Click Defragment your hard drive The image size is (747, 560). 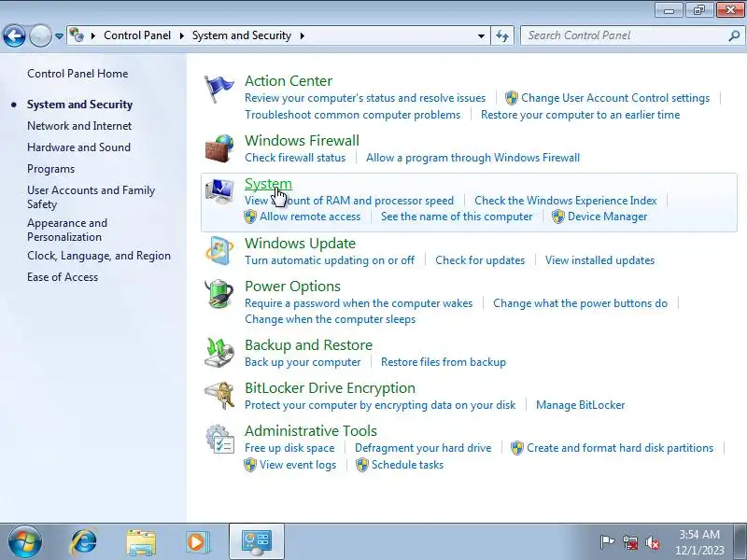423,448
